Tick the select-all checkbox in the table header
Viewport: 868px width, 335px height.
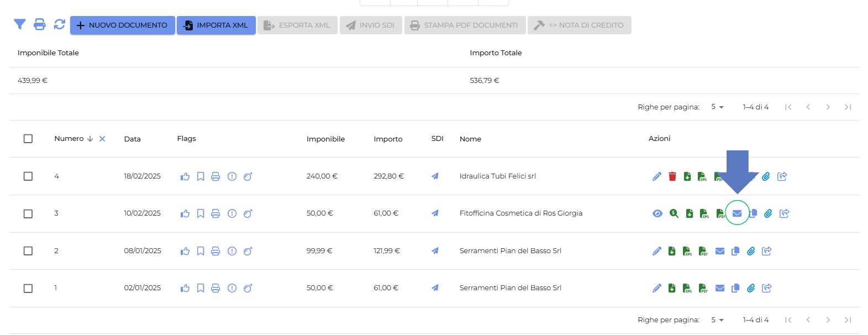[28, 139]
